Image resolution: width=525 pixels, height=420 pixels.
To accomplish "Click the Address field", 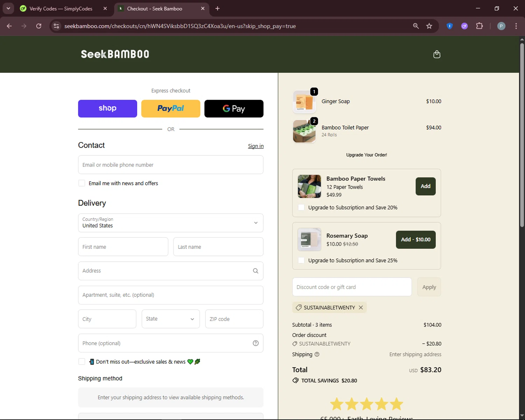I will coord(171,271).
